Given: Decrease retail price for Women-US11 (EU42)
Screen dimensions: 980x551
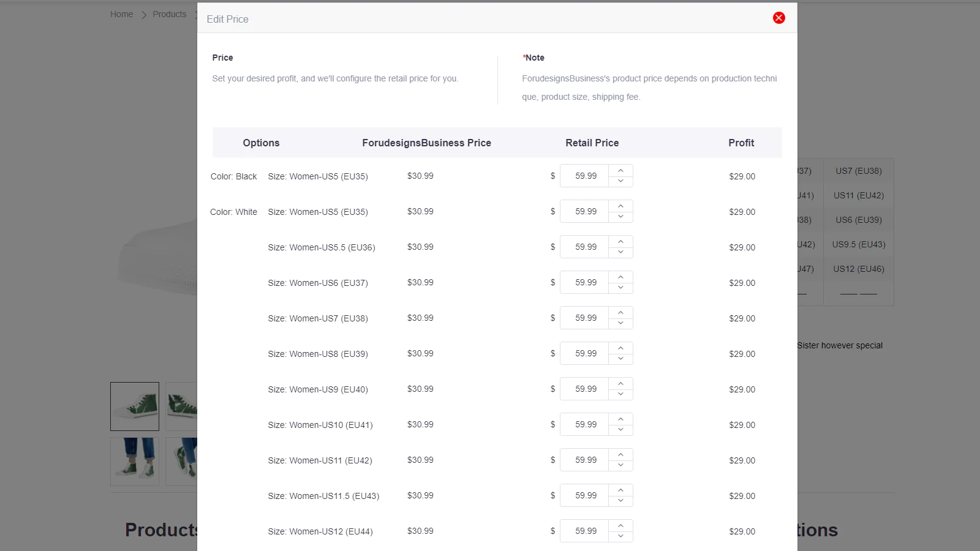Looking at the screenshot, I should tap(620, 465).
